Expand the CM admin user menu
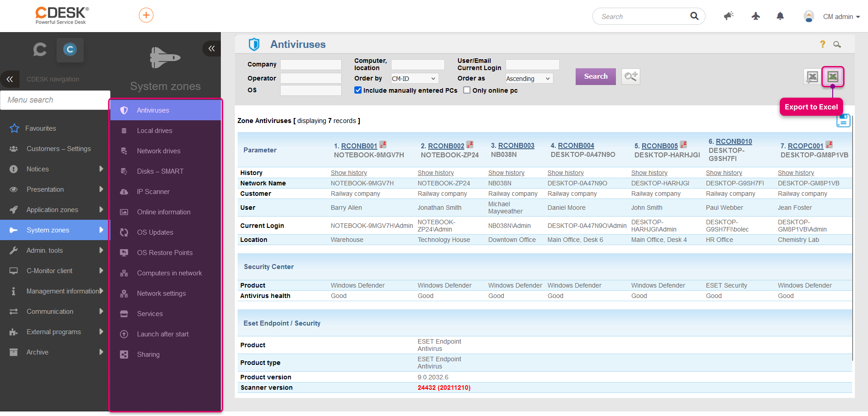The height and width of the screenshot is (416, 868). 841,17
